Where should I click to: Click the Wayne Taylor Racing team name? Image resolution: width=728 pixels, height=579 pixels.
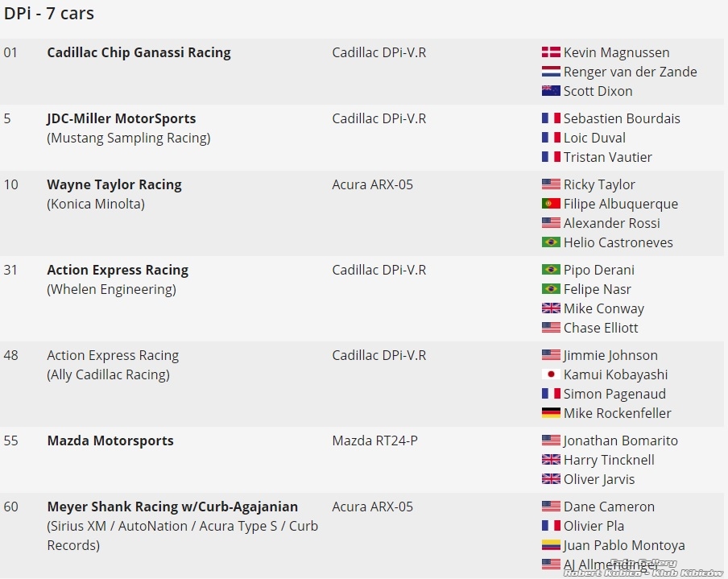point(114,184)
